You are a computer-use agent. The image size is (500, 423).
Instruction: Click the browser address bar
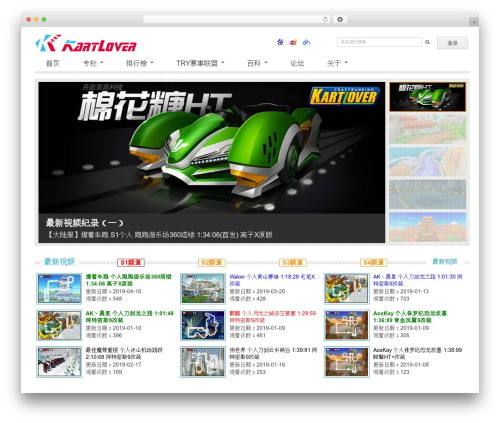tap(237, 20)
